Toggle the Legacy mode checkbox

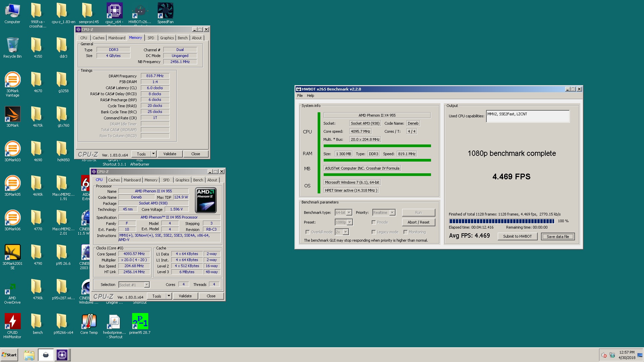pos(373,232)
